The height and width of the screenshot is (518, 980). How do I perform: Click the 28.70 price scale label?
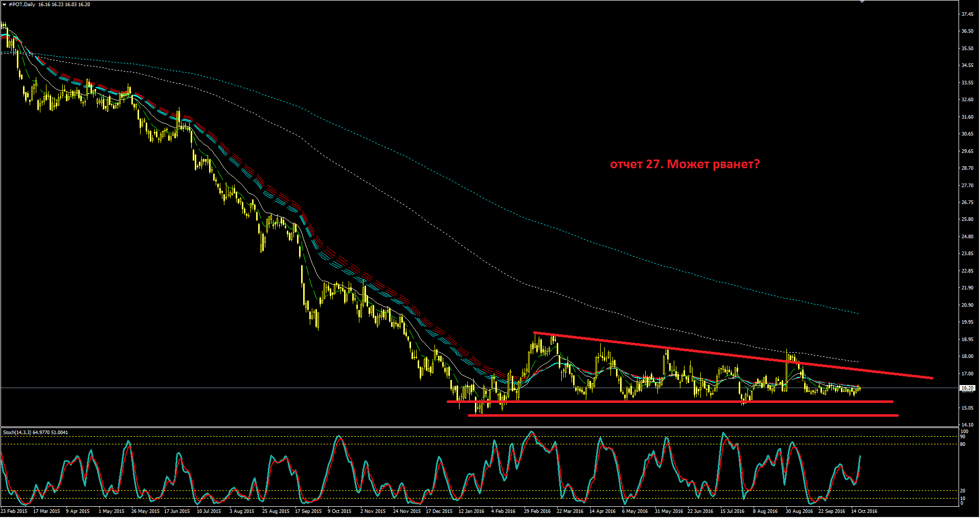point(967,168)
